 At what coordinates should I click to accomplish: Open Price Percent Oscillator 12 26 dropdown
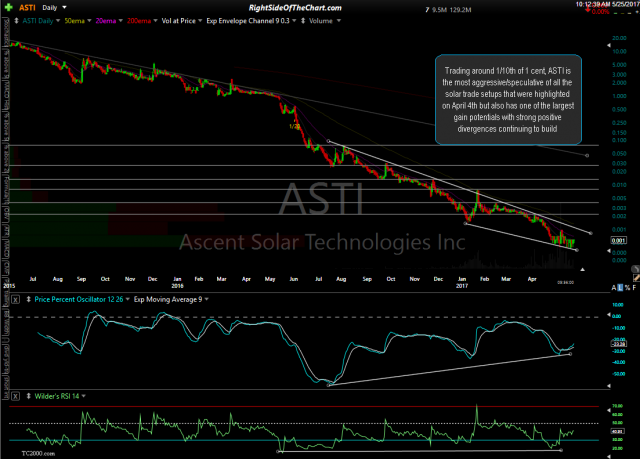pos(127,299)
